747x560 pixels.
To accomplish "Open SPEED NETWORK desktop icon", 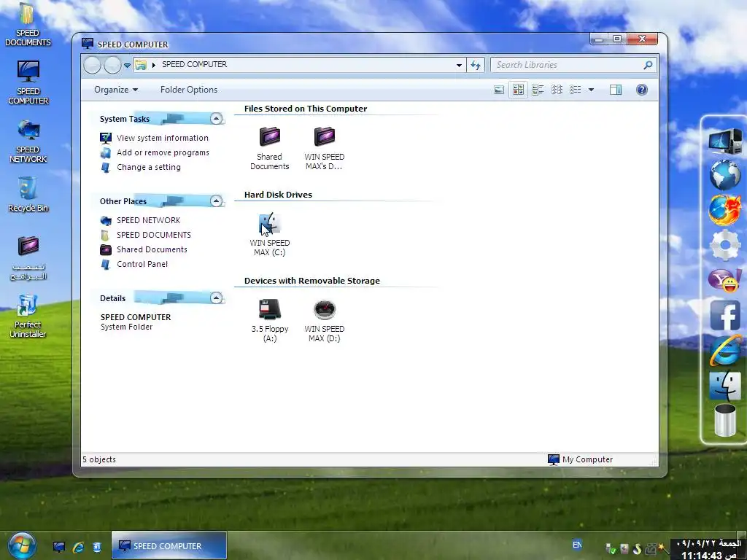I will click(28, 141).
